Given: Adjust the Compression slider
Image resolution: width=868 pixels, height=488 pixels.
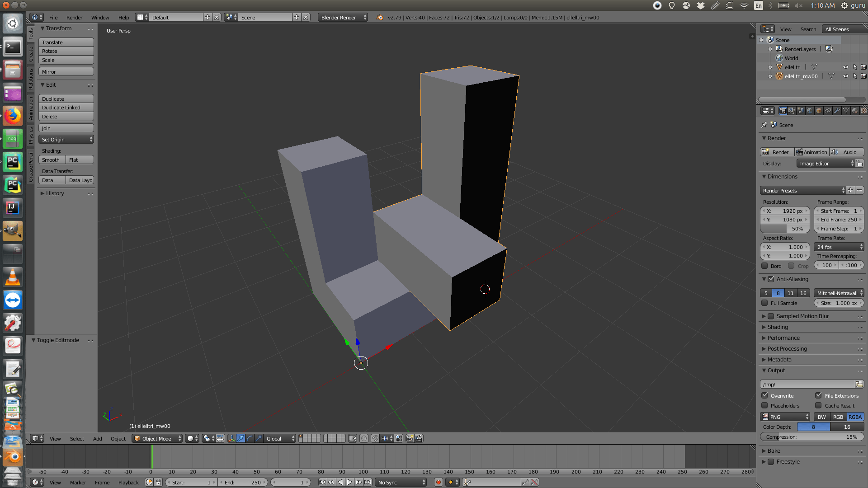Looking at the screenshot, I should (x=811, y=437).
